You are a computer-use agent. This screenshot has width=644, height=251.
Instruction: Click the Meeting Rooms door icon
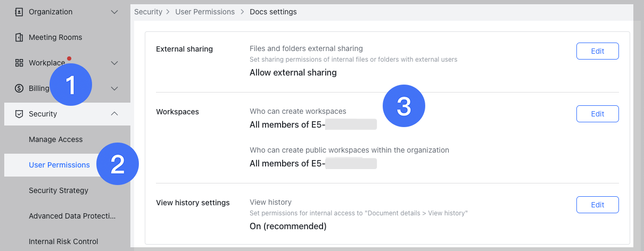[19, 37]
